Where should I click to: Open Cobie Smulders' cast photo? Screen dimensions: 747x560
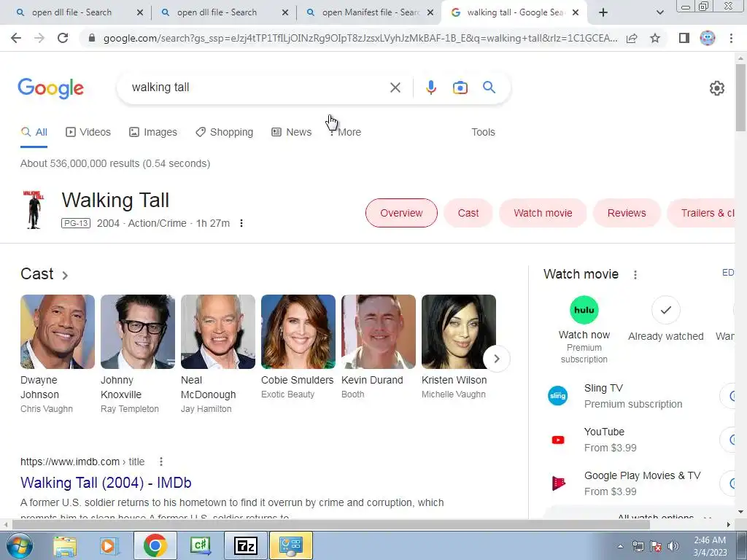pos(298,332)
